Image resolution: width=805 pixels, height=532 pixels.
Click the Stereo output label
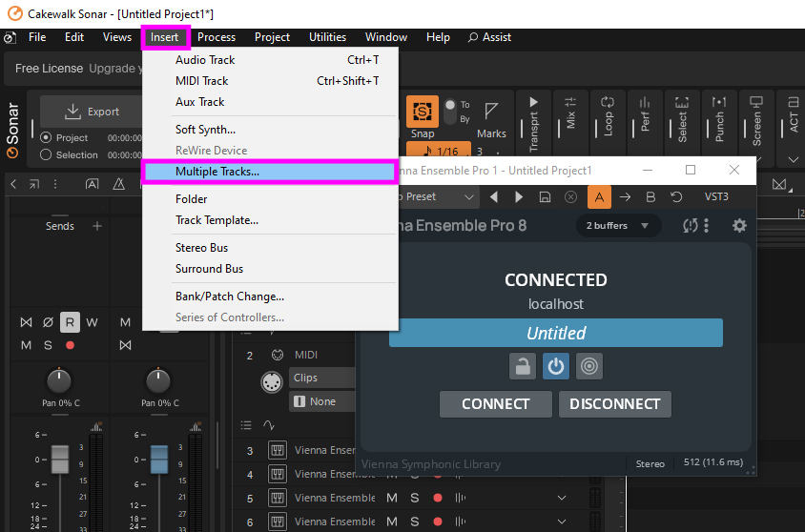(650, 463)
